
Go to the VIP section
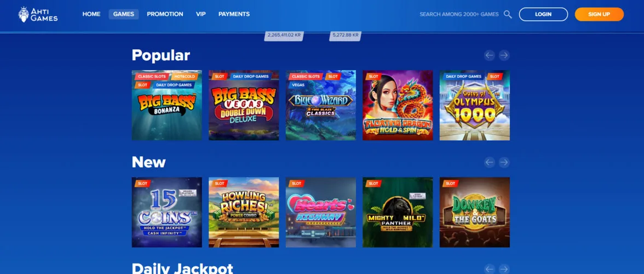pos(201,14)
